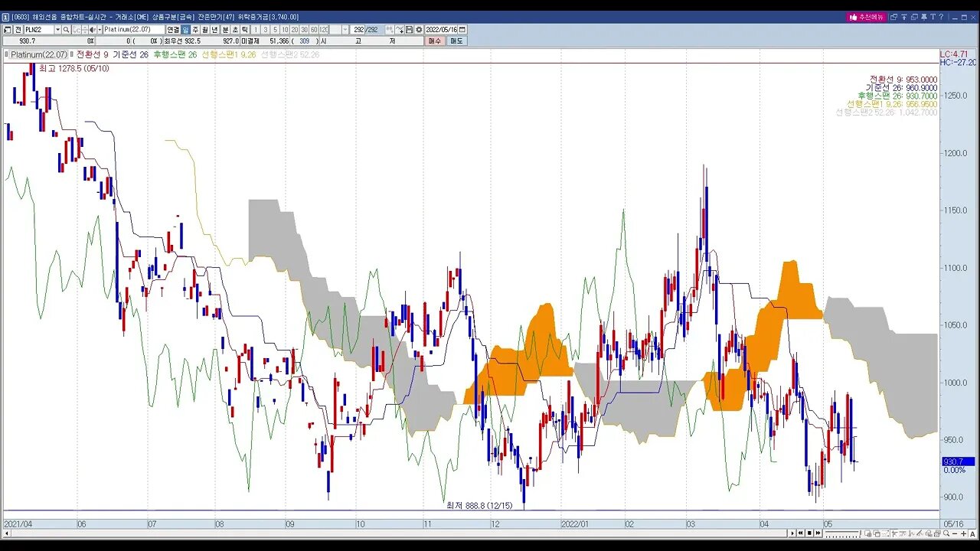The image size is (980, 551).
Task: Select the 일 daily period button
Action: coord(185,29)
